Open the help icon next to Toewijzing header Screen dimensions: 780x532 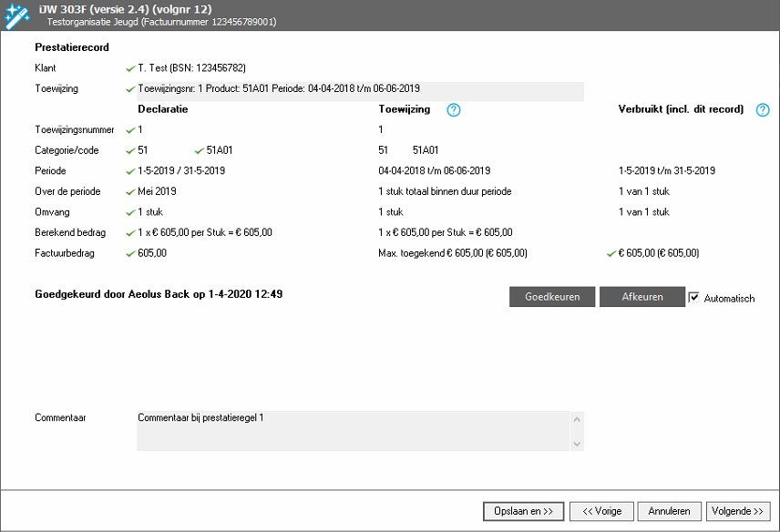pyautogui.click(x=454, y=110)
